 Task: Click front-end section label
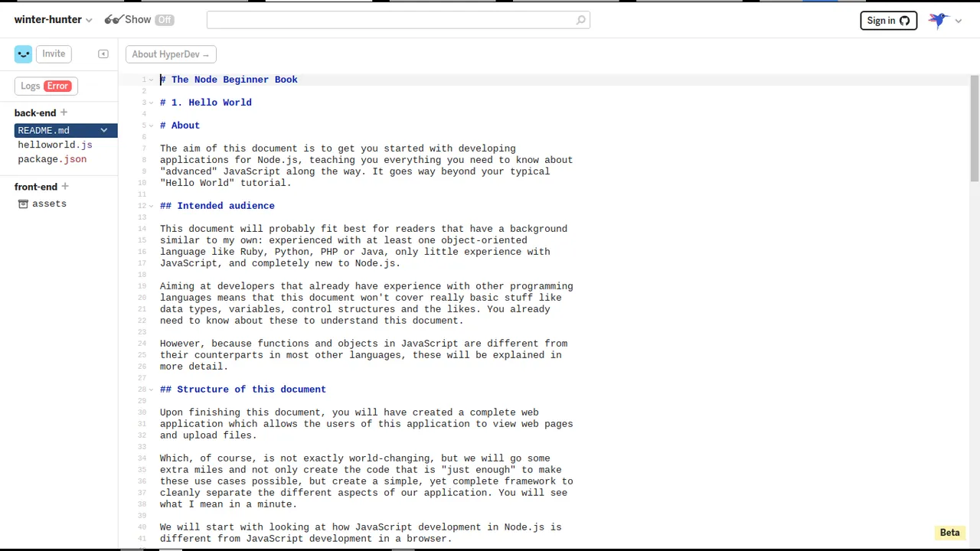click(x=36, y=187)
